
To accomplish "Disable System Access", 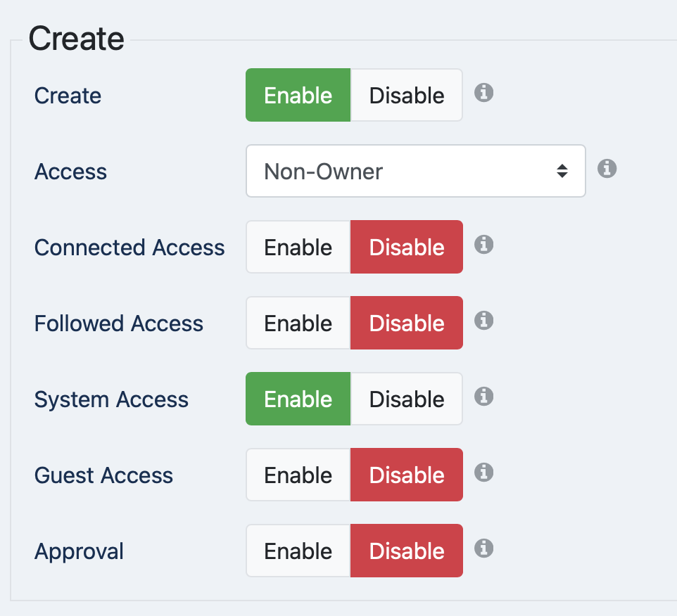I will [406, 399].
